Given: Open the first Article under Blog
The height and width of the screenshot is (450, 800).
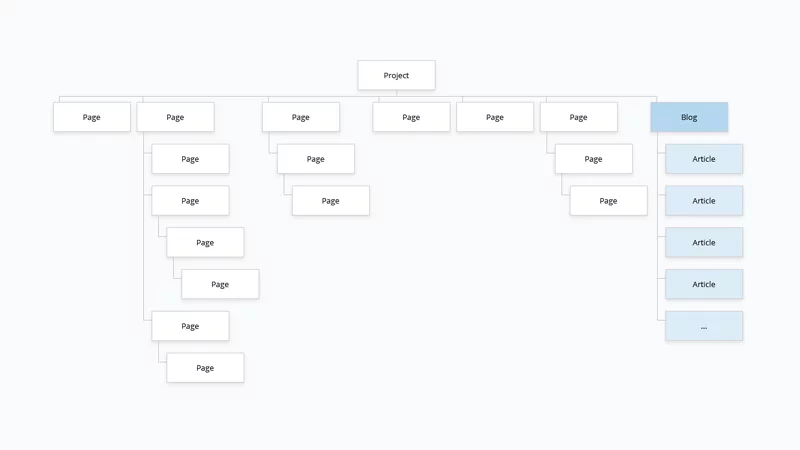Looking at the screenshot, I should pyautogui.click(x=704, y=159).
